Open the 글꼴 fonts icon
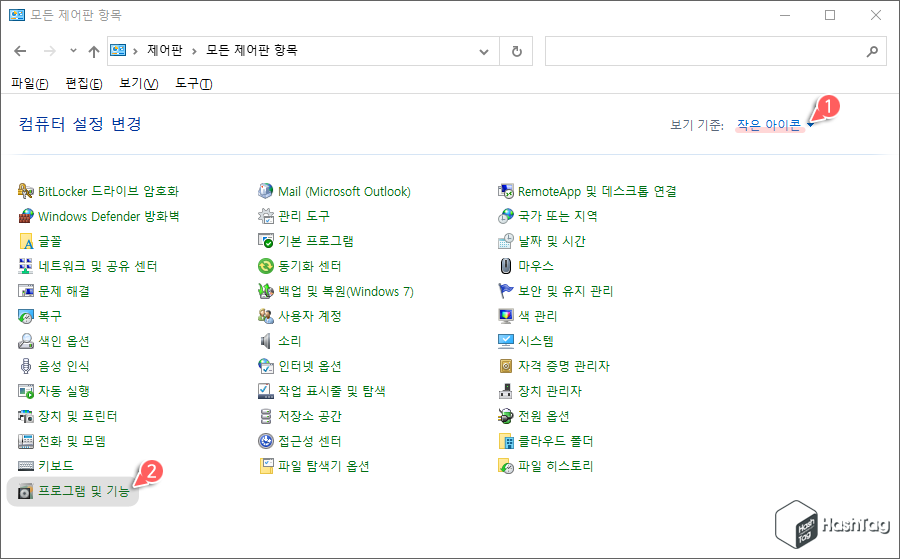 coord(26,241)
